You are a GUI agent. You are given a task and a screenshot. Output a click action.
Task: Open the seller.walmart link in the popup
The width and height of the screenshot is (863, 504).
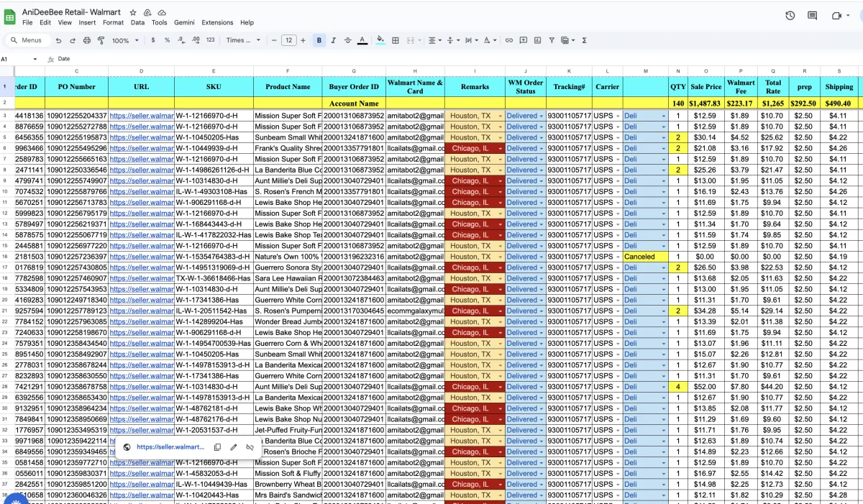170,447
